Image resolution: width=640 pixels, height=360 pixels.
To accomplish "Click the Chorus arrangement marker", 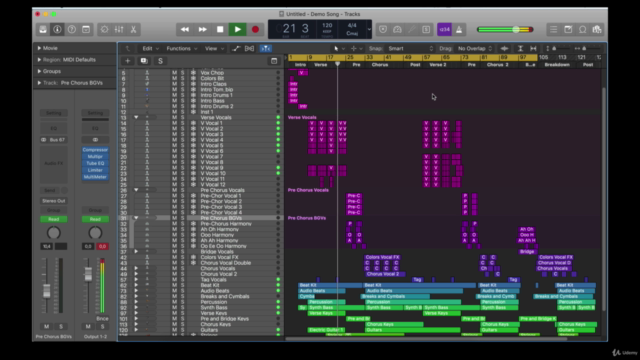I will 380,65.
